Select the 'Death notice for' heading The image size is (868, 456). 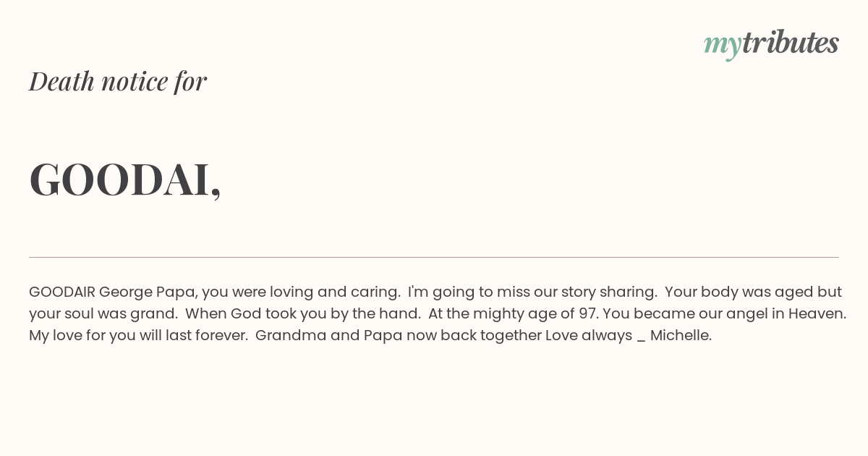point(118,81)
